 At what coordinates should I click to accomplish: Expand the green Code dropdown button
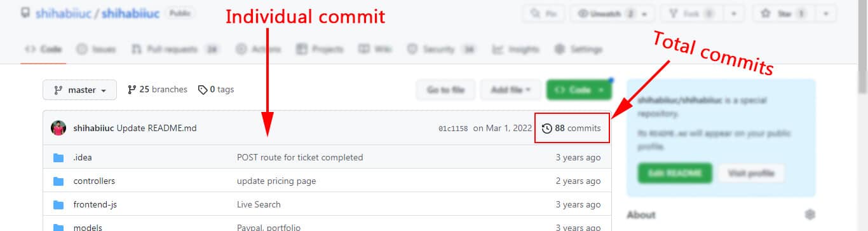(579, 90)
